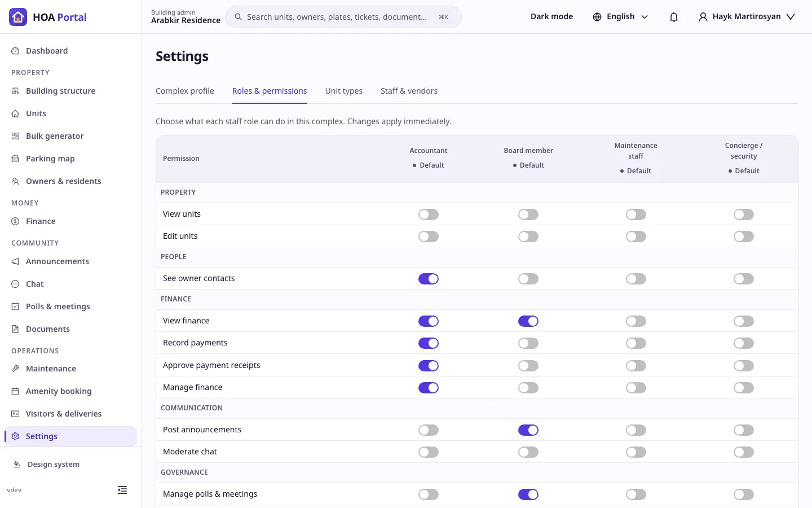The height and width of the screenshot is (508, 812).
Task: Open Building structure via its sidebar icon
Action: (x=15, y=91)
